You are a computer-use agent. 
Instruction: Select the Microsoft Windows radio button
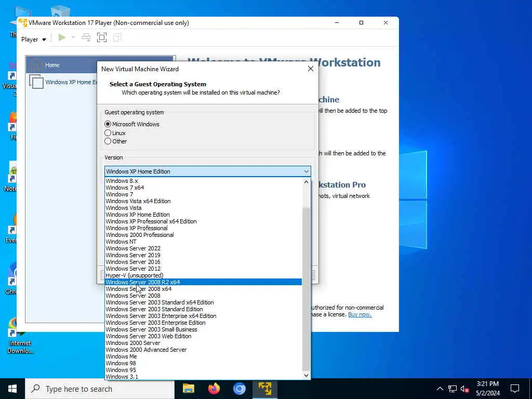(108, 124)
